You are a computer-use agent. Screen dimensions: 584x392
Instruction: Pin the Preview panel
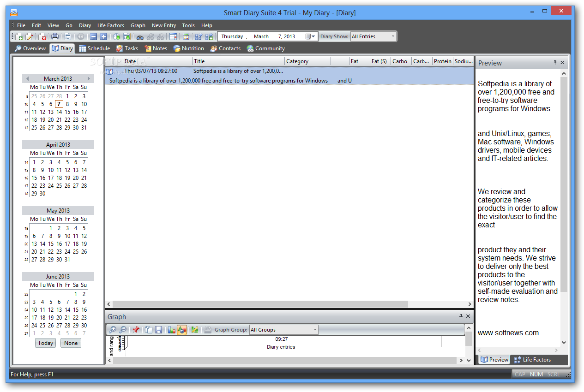pyautogui.click(x=555, y=63)
